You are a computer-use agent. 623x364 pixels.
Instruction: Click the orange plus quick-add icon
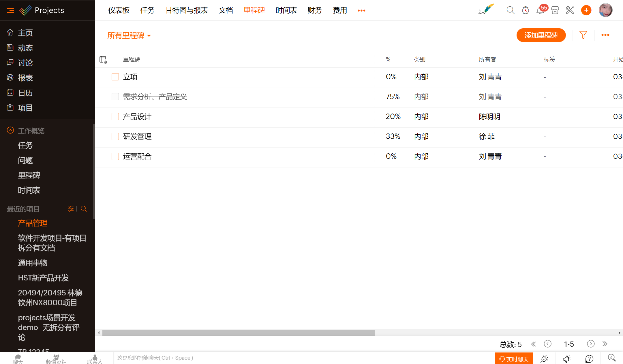(x=586, y=10)
